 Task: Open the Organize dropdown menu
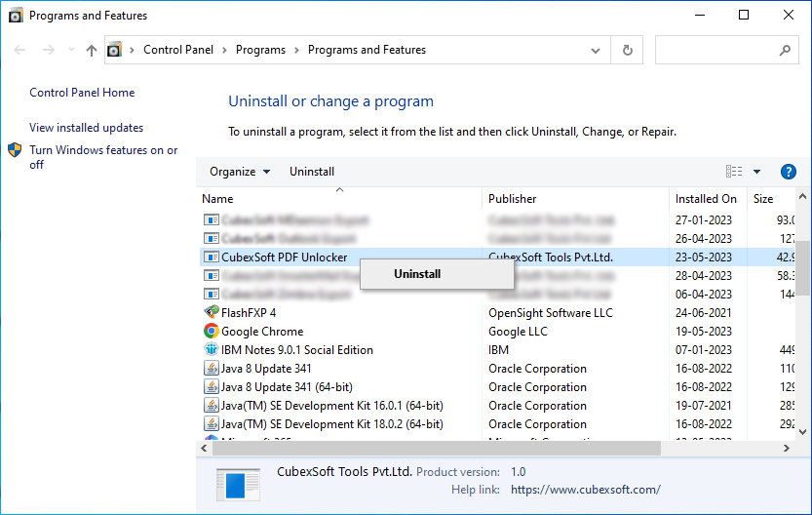click(x=240, y=172)
